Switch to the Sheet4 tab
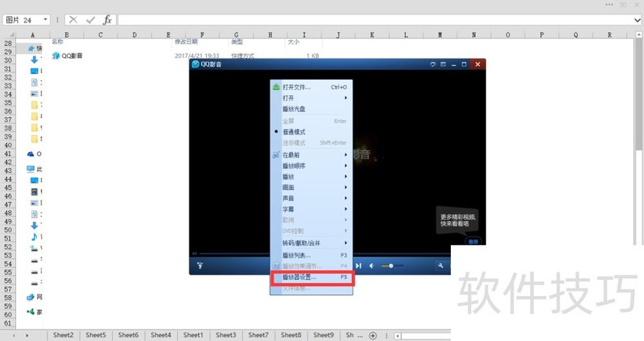Screen dimensions: 644x341 point(160,335)
